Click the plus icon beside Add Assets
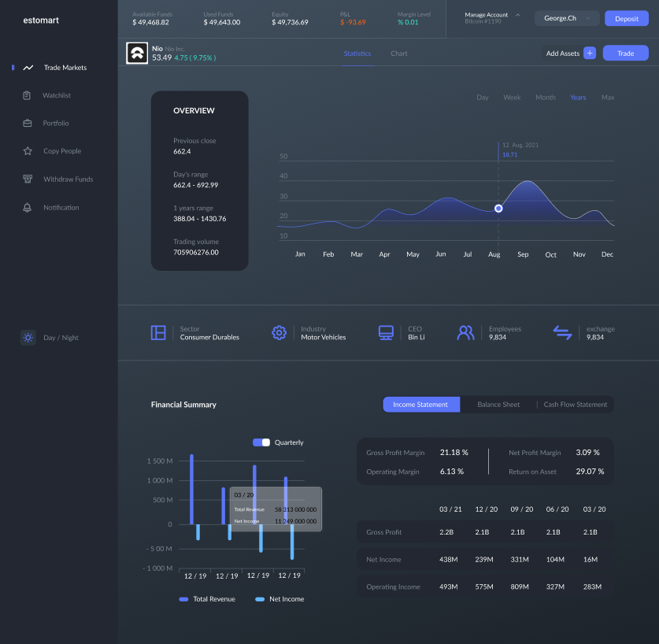Screen dimensions: 659x644 590,54
